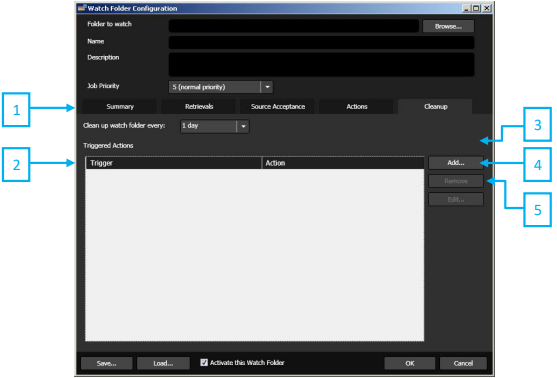Viewport: 557px width, 378px height.
Task: Confirm with the OK button
Action: [x=410, y=363]
